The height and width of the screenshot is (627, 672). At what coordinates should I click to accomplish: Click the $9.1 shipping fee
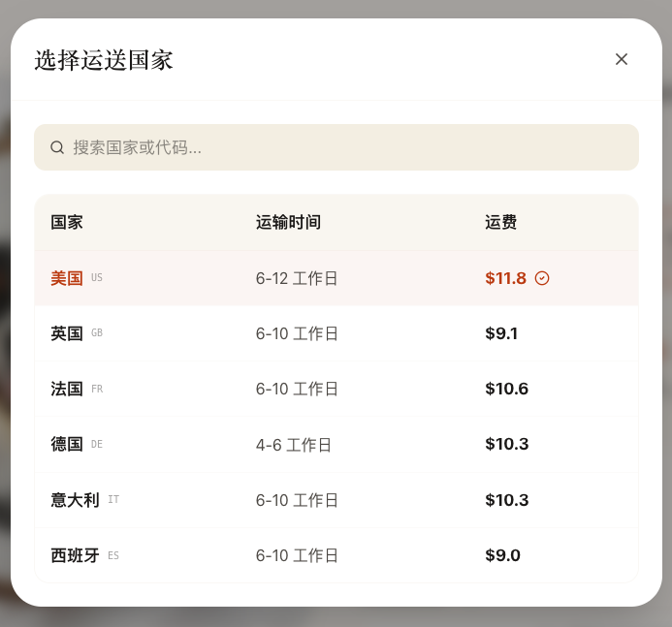[x=501, y=333]
